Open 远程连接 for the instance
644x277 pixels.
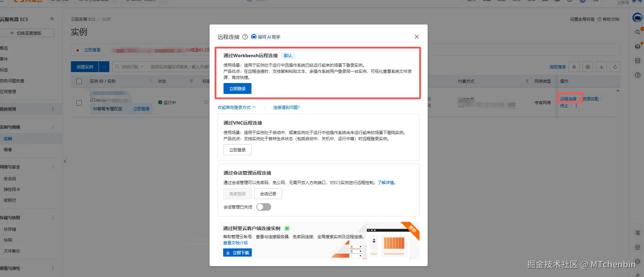point(568,99)
